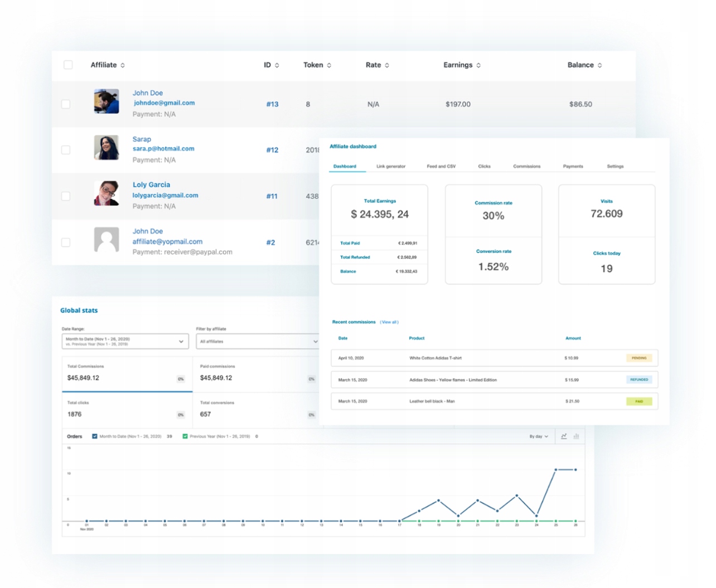Switch to the Link generator tab

(x=391, y=166)
